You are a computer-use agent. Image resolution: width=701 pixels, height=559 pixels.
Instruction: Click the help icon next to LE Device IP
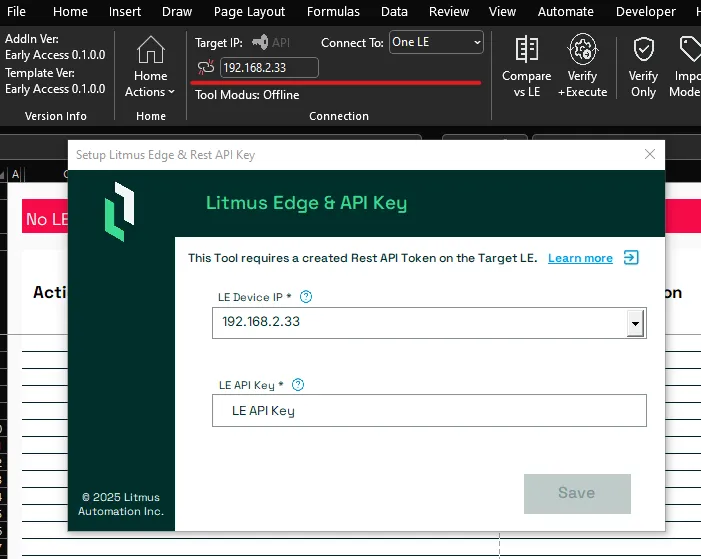pyautogui.click(x=306, y=296)
